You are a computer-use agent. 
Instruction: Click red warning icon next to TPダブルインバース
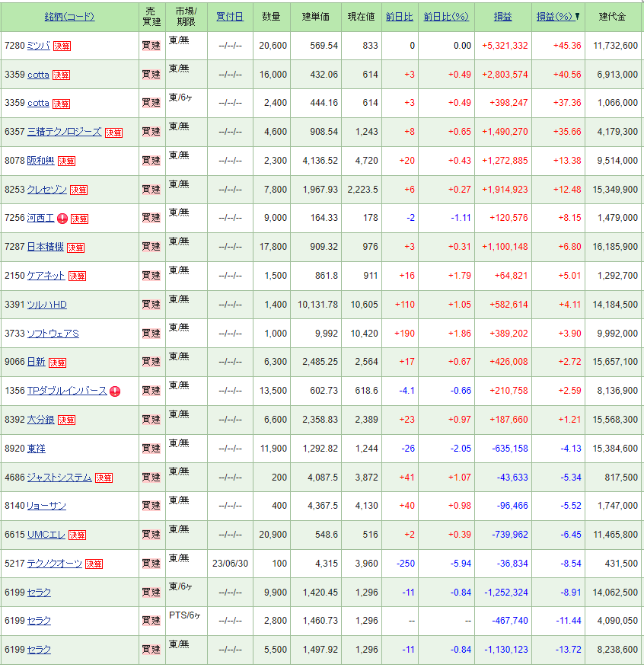pos(115,391)
